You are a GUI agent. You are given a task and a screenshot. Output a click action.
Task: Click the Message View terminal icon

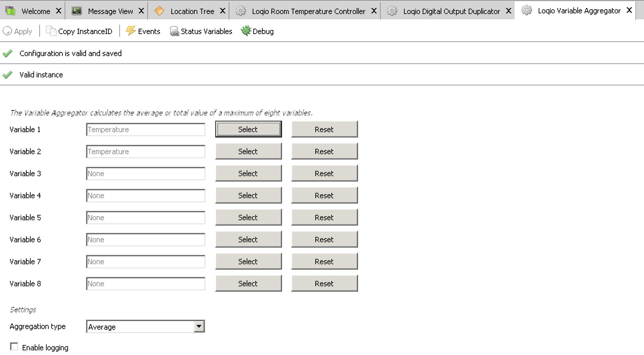click(77, 11)
